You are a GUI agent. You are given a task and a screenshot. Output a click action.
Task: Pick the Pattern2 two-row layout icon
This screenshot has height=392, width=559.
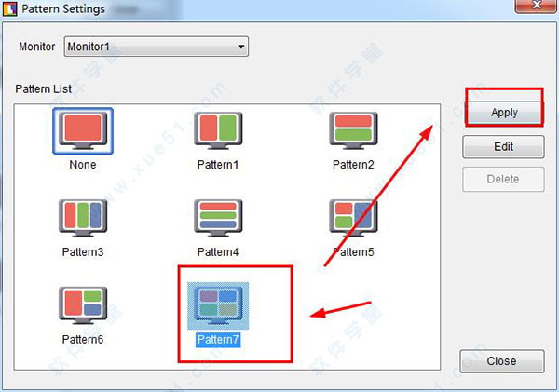(x=353, y=130)
